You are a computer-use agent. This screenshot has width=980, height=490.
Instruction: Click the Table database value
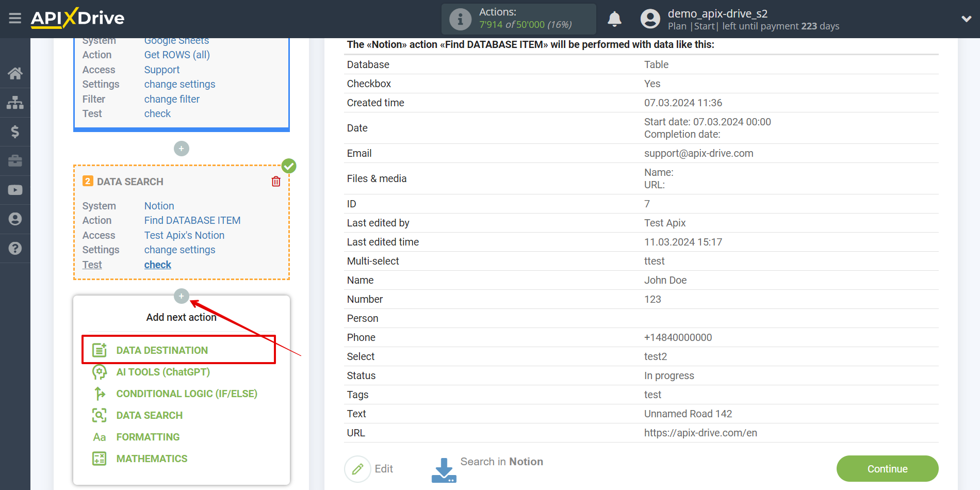click(656, 64)
